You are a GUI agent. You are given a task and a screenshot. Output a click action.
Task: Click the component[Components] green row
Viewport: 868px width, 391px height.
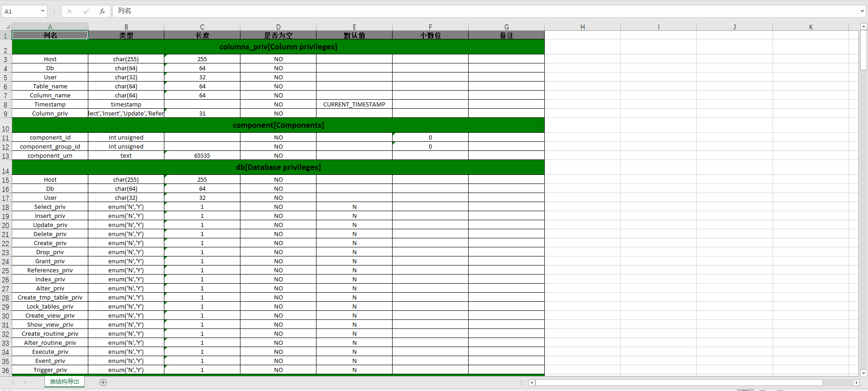click(x=278, y=126)
